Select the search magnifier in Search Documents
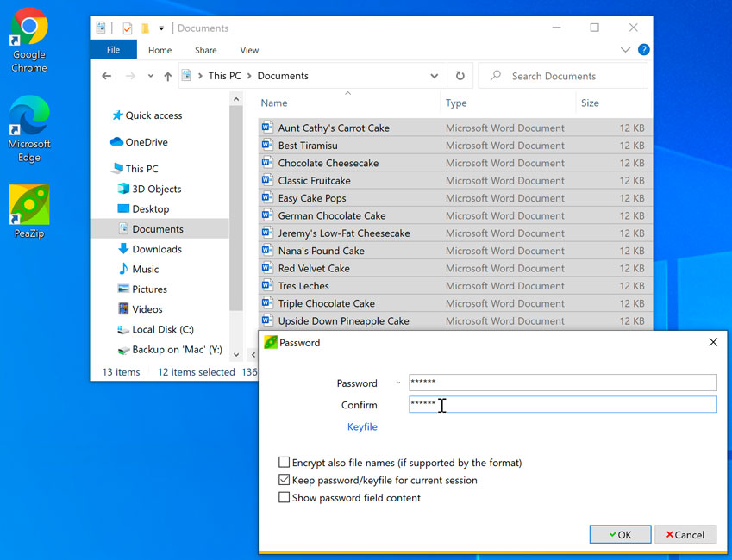732x560 pixels. [494, 75]
